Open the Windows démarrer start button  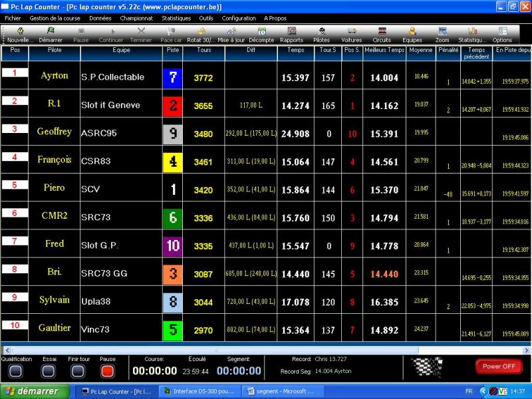click(35, 391)
